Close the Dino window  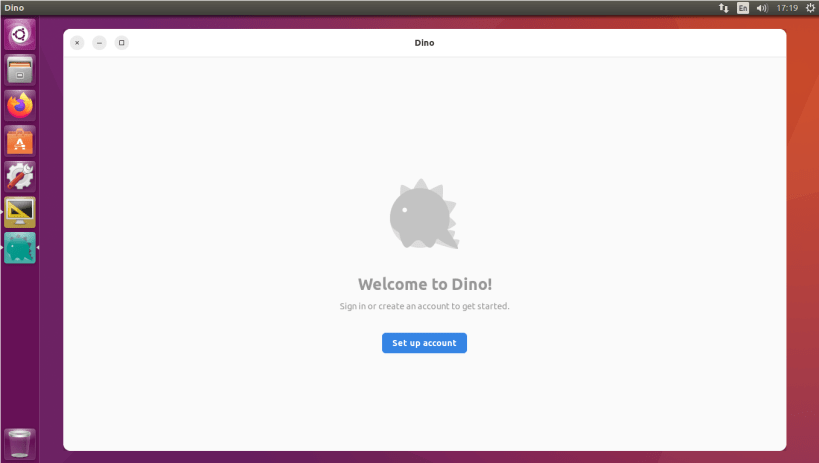pos(77,43)
